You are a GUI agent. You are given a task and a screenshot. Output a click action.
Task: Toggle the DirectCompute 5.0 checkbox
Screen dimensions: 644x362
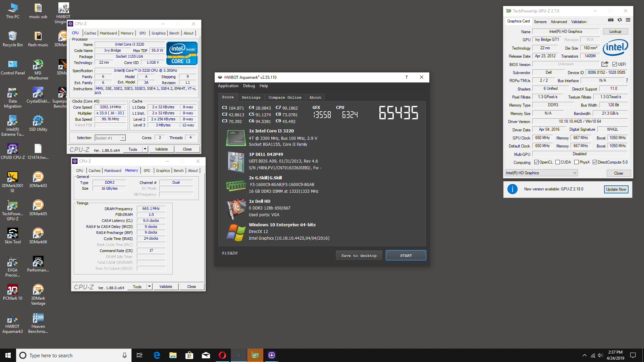[x=595, y=162]
